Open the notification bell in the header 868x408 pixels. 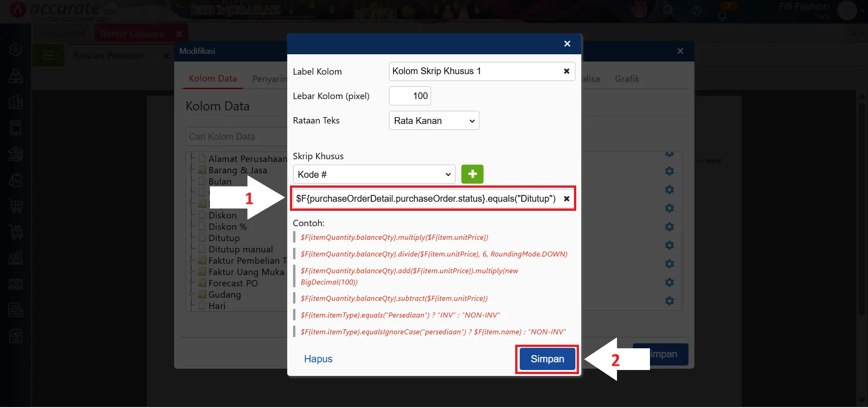point(722,16)
